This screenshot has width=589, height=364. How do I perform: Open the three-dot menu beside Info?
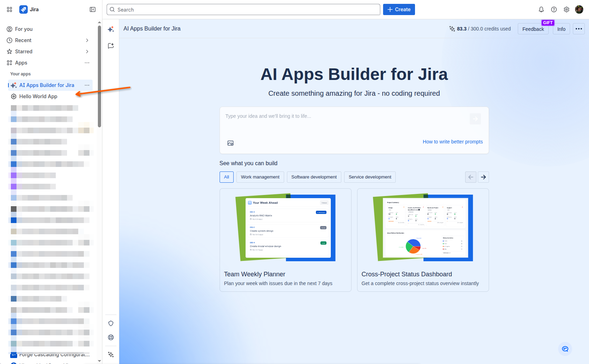coord(579,29)
